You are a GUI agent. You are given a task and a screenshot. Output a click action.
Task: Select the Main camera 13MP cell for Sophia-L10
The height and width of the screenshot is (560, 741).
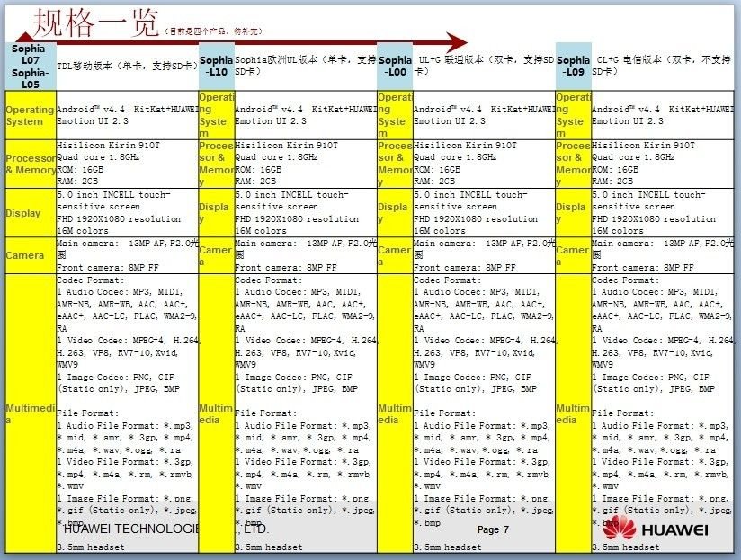[x=306, y=255]
